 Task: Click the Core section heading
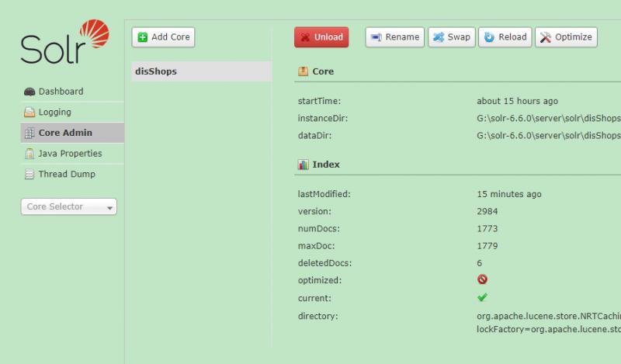323,71
